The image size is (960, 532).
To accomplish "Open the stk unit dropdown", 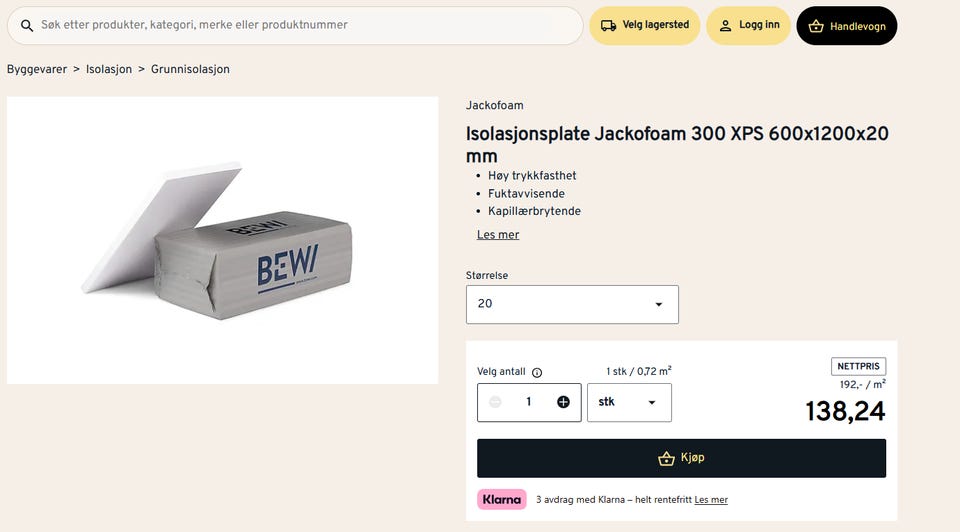I will (x=629, y=402).
